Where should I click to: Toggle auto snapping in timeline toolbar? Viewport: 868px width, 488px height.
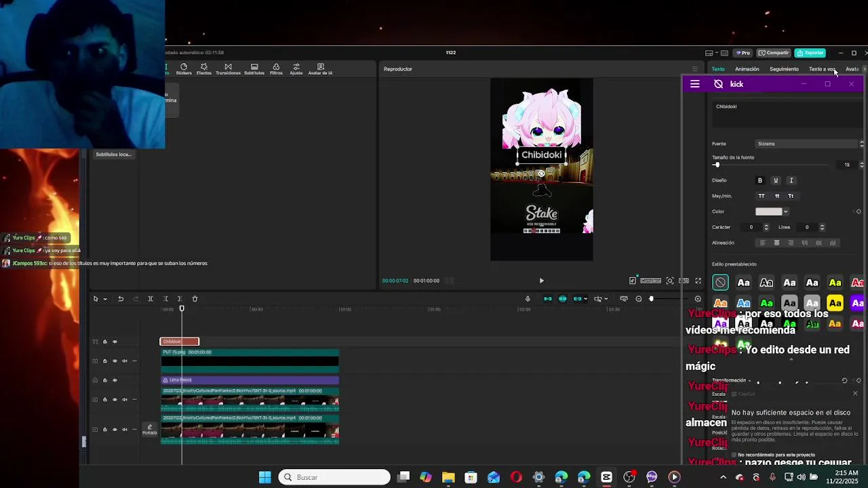pos(563,299)
